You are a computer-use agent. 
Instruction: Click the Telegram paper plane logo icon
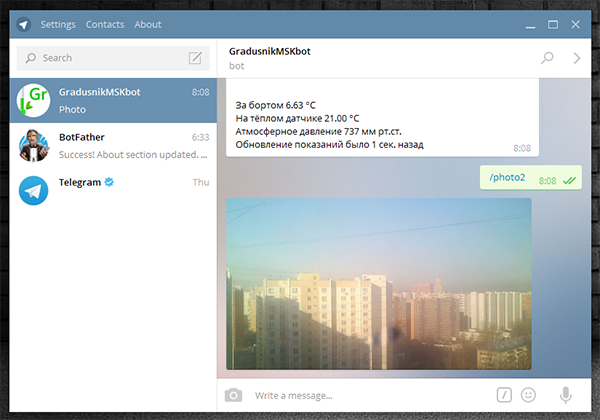pos(24,24)
